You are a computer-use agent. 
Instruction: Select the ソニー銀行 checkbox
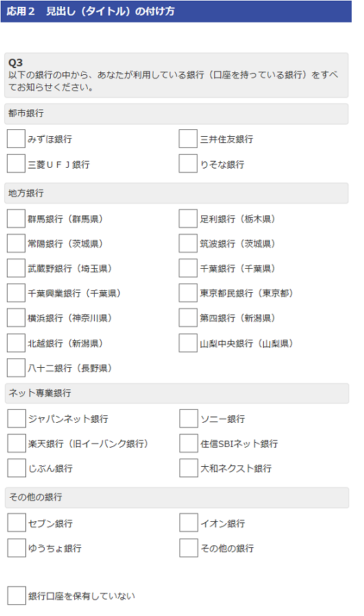coord(189,419)
